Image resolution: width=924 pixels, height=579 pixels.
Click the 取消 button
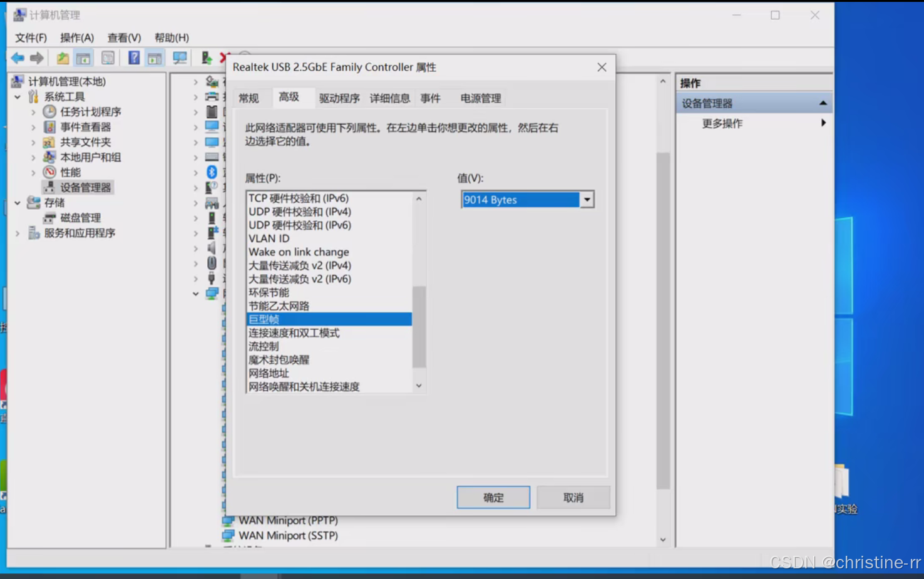point(573,498)
